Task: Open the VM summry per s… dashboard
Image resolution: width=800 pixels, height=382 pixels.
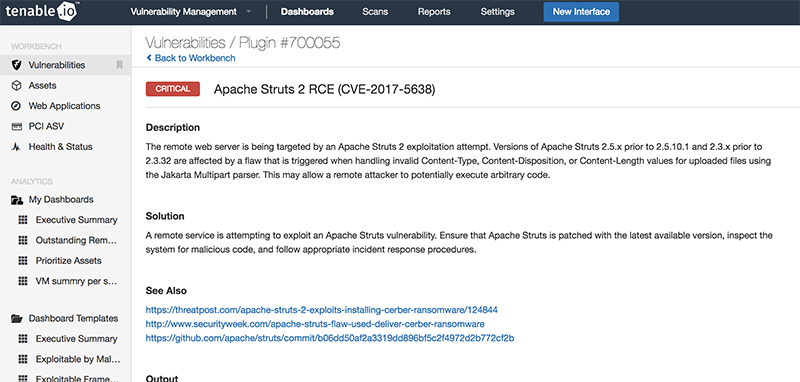Action: 77,281
